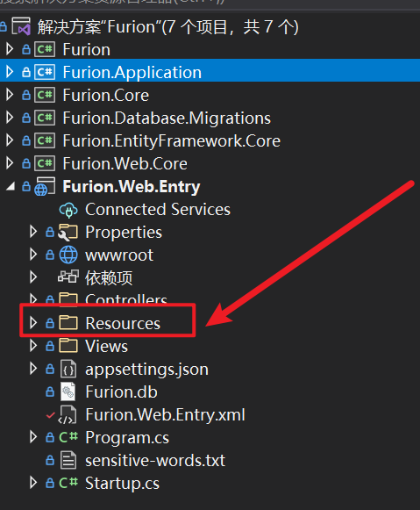
Task: Collapse the Furion.Web.Entry project node
Action: (11, 187)
